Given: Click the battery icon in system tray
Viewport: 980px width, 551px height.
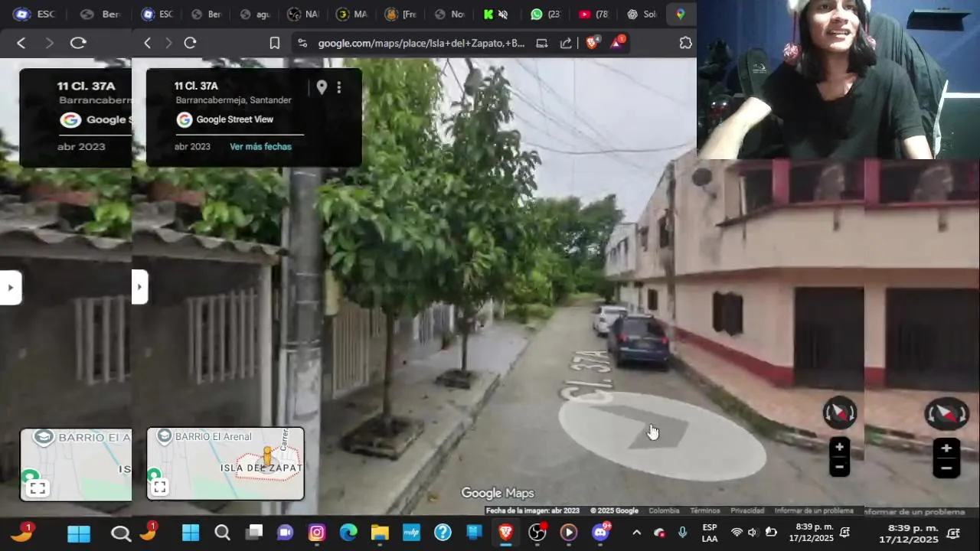Looking at the screenshot, I should (771, 533).
